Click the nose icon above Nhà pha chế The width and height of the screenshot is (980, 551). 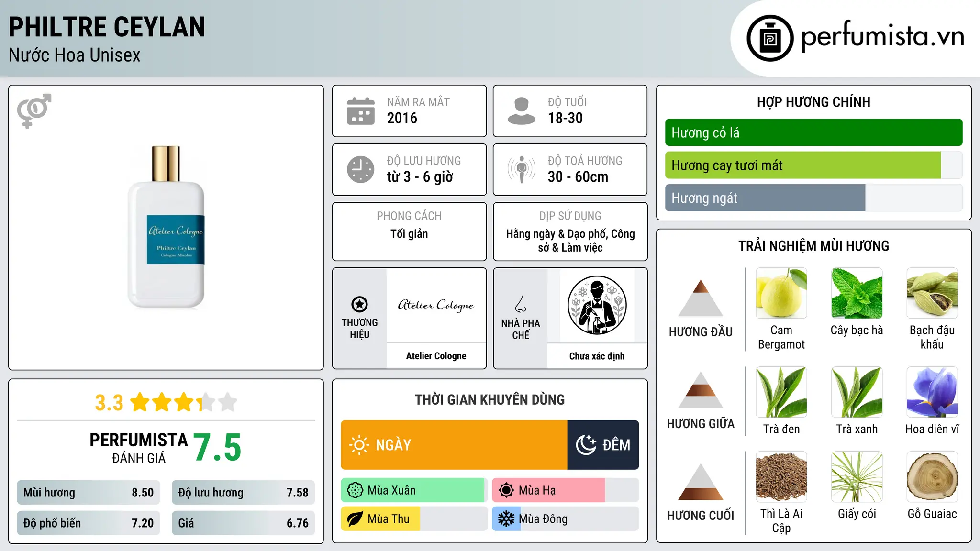pyautogui.click(x=521, y=304)
